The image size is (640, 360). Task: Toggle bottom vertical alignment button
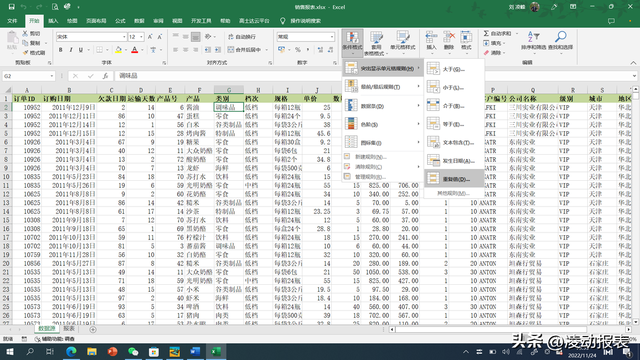click(x=196, y=37)
